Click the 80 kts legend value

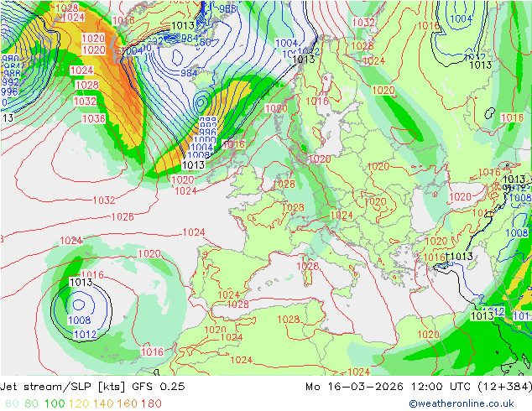point(32,403)
